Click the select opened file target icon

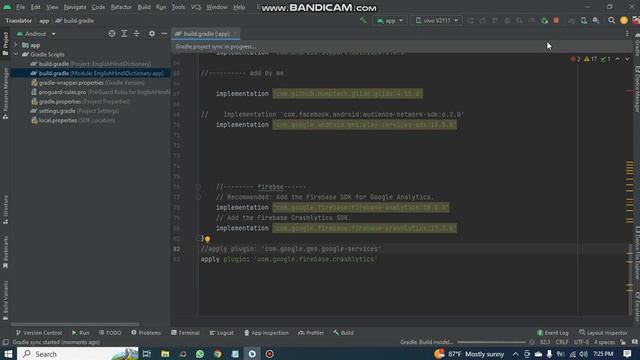(111, 34)
